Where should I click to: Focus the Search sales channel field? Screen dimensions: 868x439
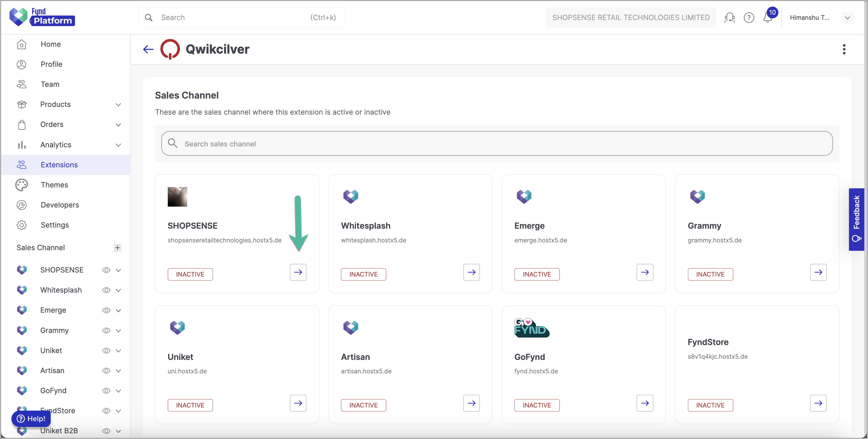497,144
